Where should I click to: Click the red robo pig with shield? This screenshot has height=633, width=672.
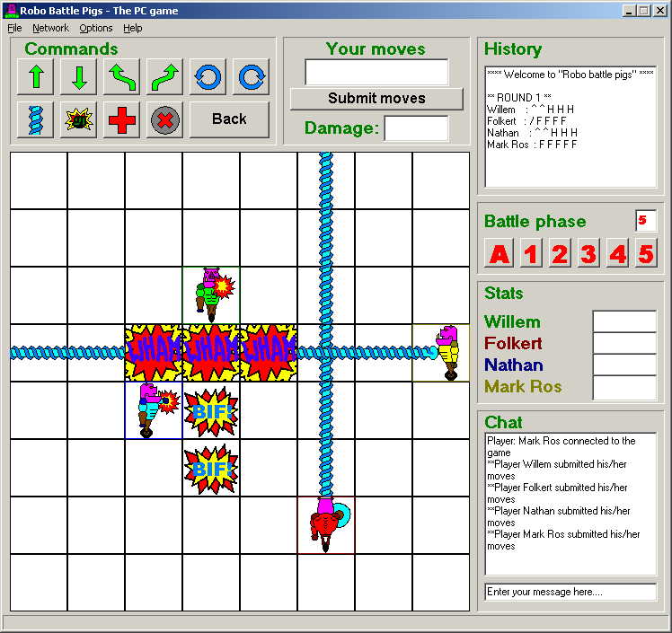pos(326,525)
